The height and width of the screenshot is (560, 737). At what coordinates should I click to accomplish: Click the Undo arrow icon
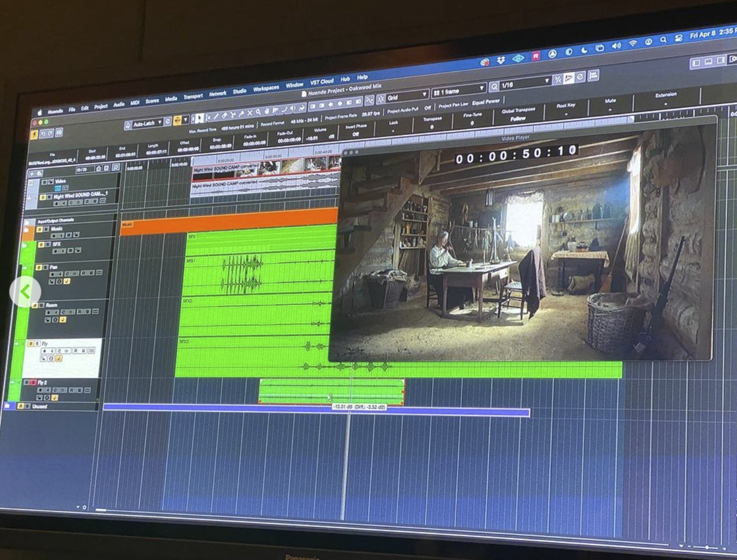(x=44, y=133)
